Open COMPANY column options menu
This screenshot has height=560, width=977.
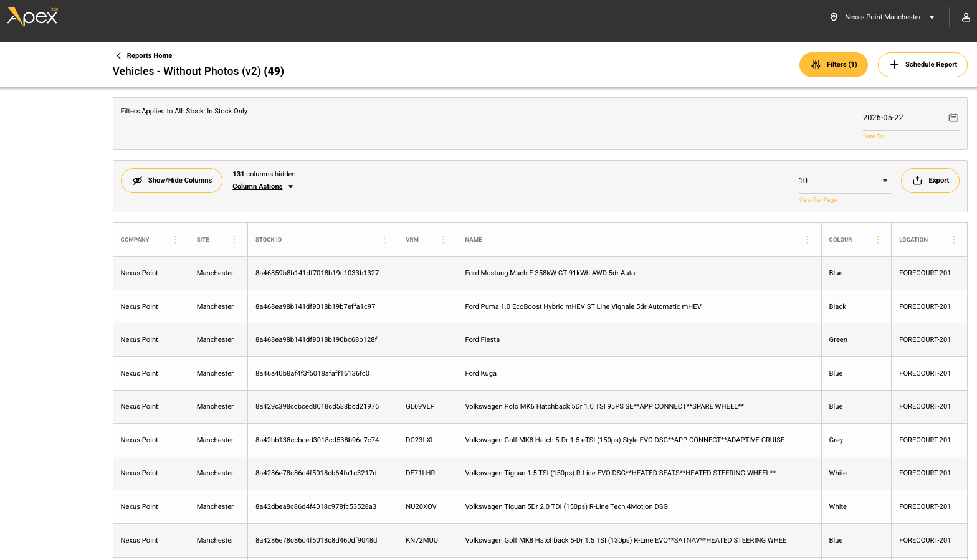(x=176, y=240)
